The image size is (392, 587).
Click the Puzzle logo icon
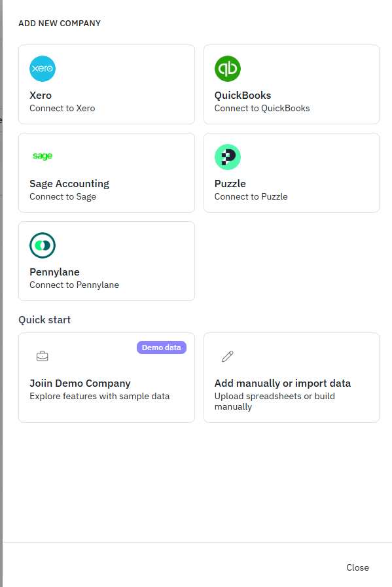click(227, 157)
